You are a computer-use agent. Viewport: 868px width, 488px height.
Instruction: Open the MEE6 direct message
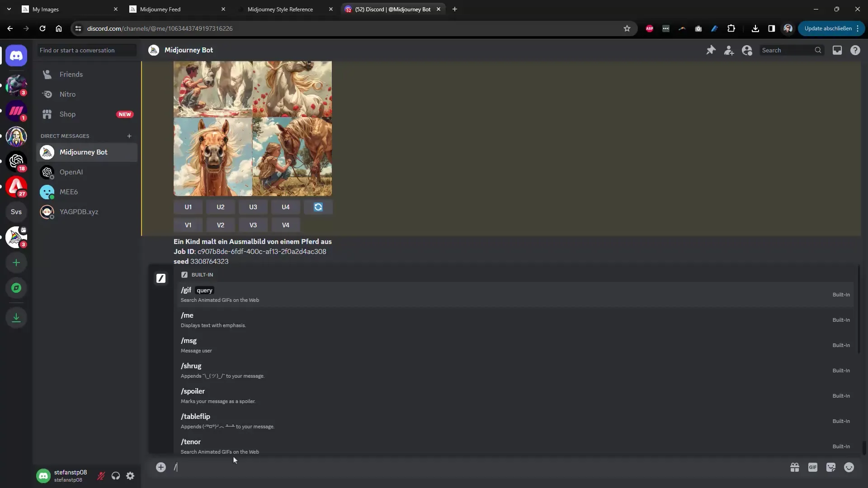(x=69, y=191)
